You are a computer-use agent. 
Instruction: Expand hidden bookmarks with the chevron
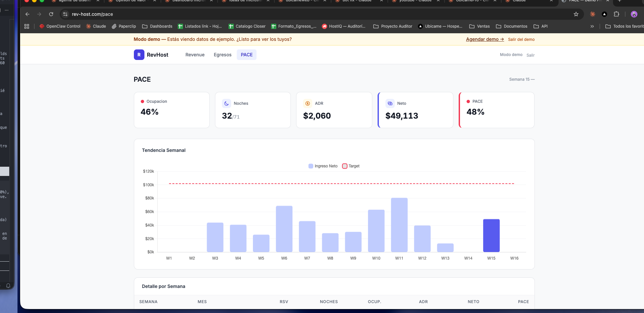click(x=592, y=26)
